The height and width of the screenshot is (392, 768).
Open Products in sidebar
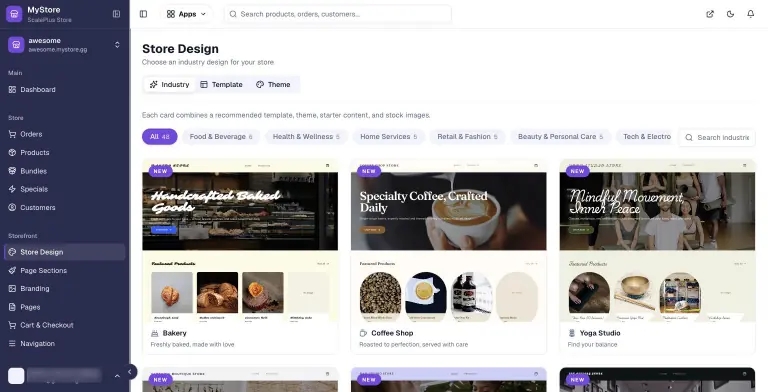(65, 152)
